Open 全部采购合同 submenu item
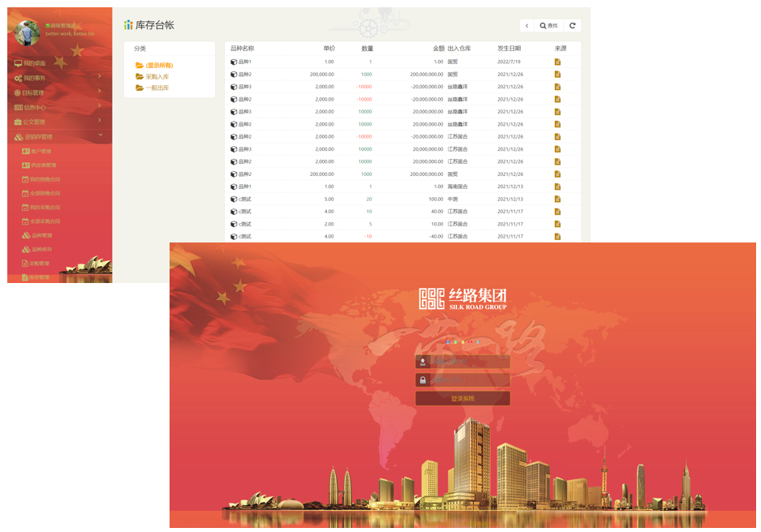This screenshot has width=761, height=532. pos(41,221)
